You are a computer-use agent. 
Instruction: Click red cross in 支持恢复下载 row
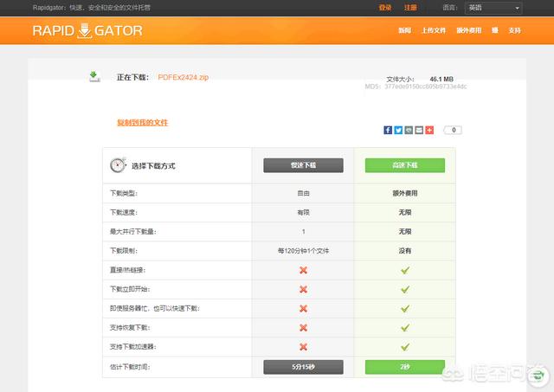point(303,328)
